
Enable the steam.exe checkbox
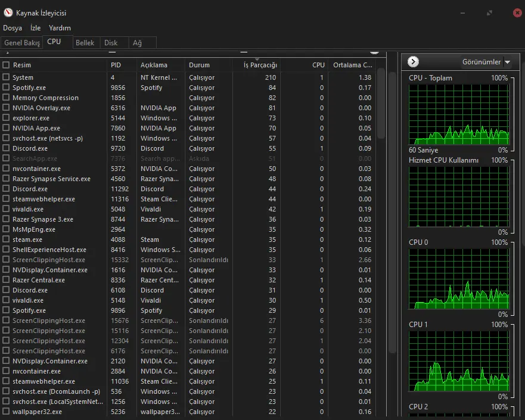(x=6, y=239)
